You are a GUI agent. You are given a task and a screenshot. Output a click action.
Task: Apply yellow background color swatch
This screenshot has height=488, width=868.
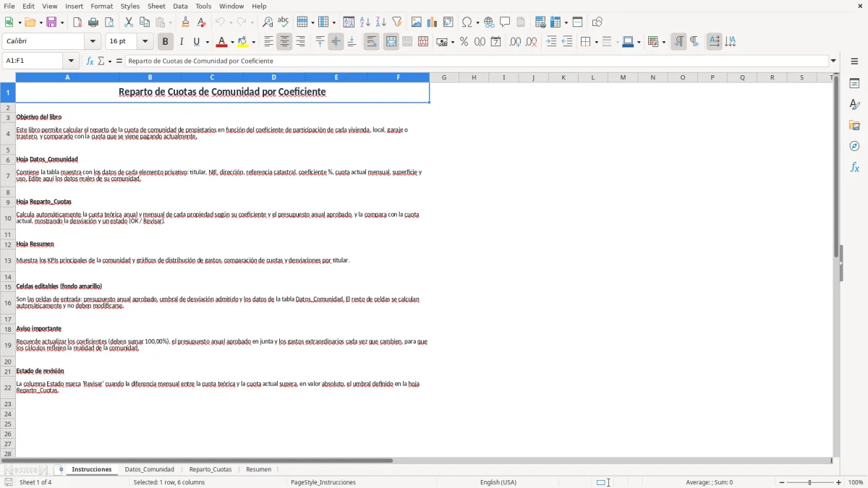243,42
